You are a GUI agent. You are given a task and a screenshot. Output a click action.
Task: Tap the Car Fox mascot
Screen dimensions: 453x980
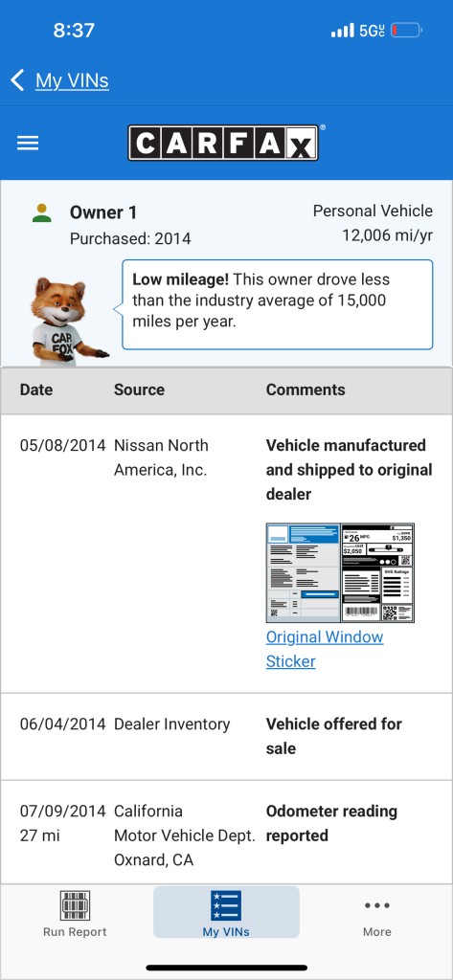(x=66, y=322)
